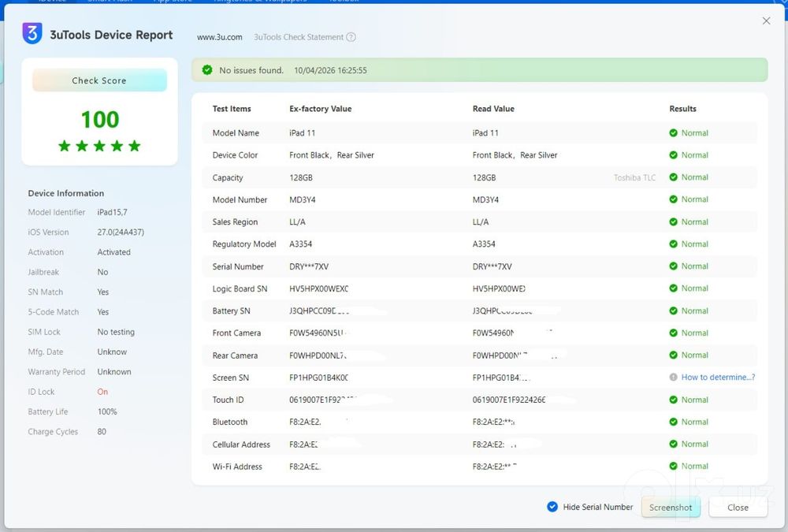Close the device report dialog with X
Screen dimensions: 788x532
coord(767,20)
